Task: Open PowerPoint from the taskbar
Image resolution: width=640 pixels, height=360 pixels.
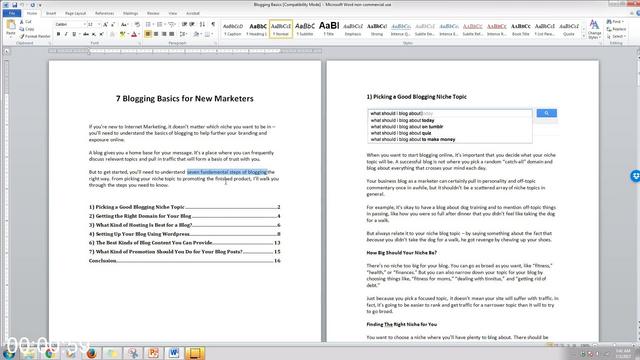Action: (x=153, y=353)
